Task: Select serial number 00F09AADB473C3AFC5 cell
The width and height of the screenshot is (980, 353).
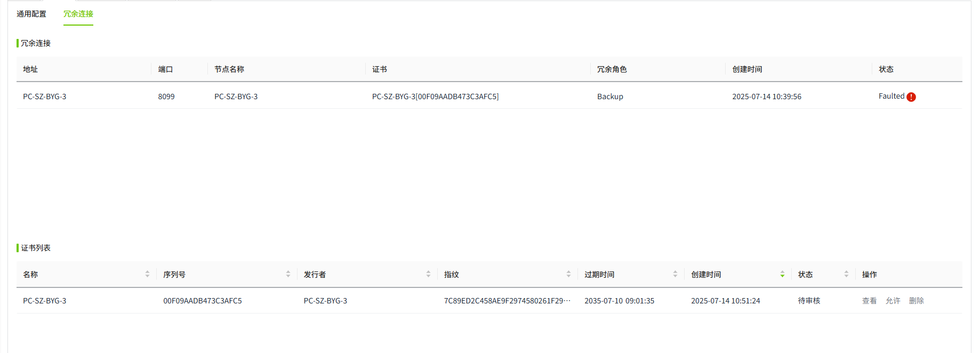Action: click(203, 301)
